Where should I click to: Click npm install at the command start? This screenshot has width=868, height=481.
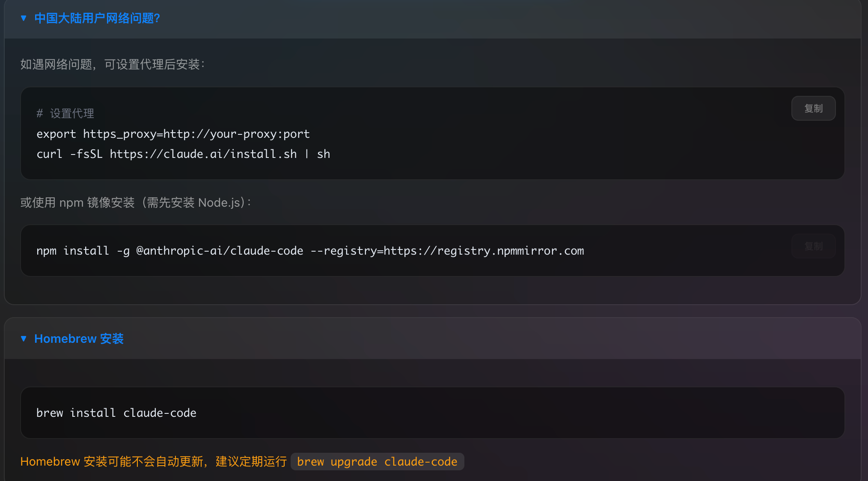point(73,251)
